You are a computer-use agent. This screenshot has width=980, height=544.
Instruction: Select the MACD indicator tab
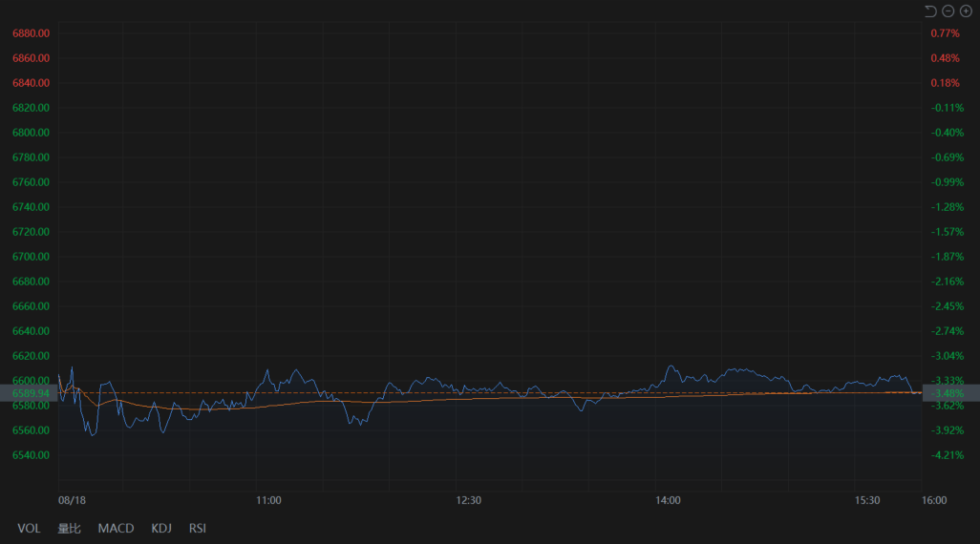pos(116,528)
